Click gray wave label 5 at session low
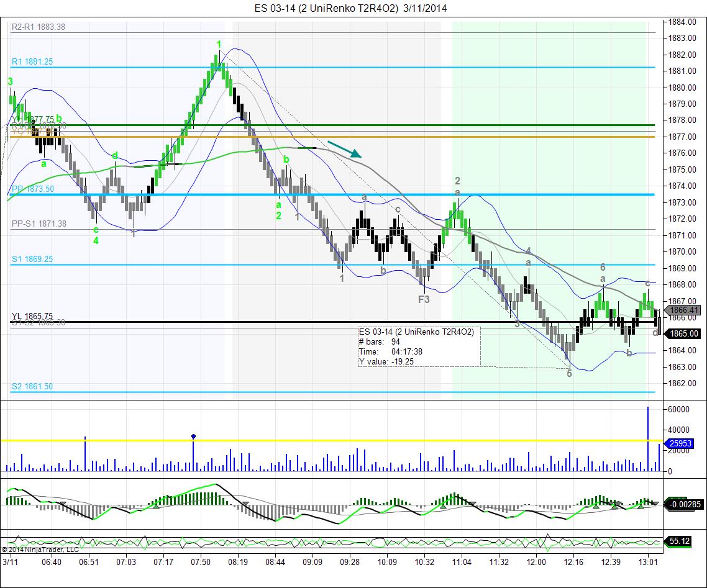This screenshot has width=707, height=588. click(x=570, y=374)
